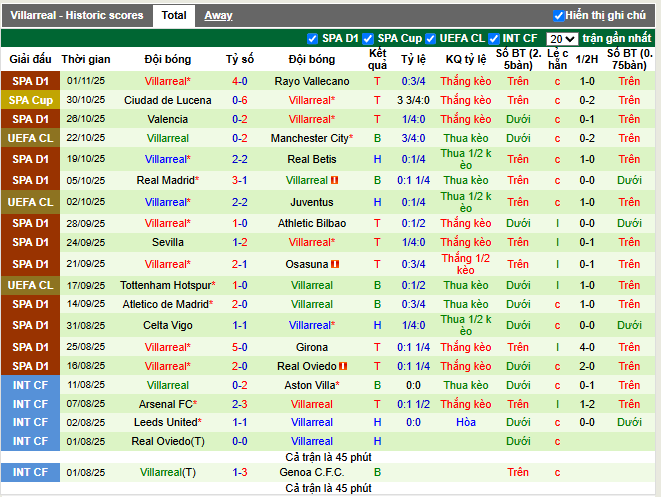Toggle the UEFA CL filter checkbox
The height and width of the screenshot is (497, 661).
[430, 39]
